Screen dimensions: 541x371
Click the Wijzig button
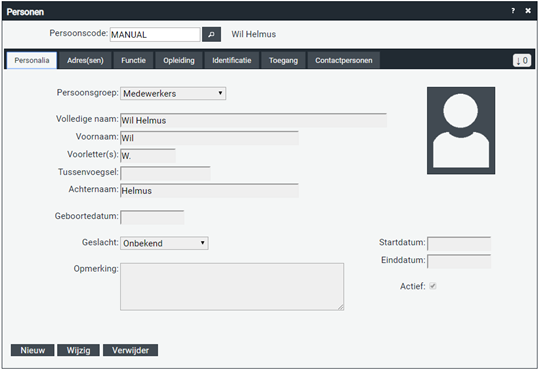78,350
